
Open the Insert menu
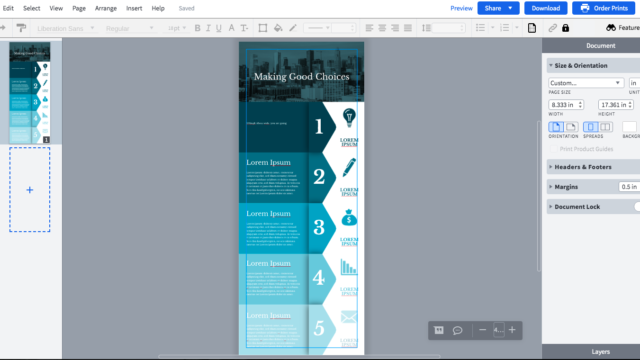[x=134, y=8]
